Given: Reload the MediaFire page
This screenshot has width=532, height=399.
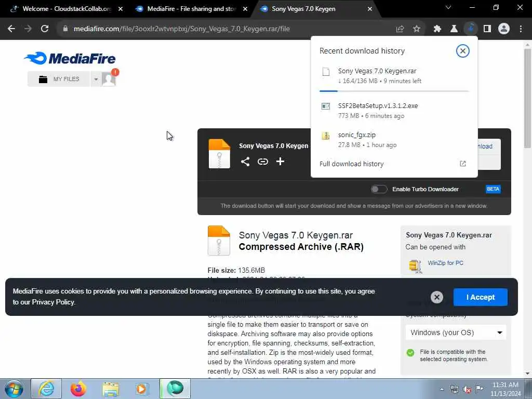Looking at the screenshot, I should (45, 29).
